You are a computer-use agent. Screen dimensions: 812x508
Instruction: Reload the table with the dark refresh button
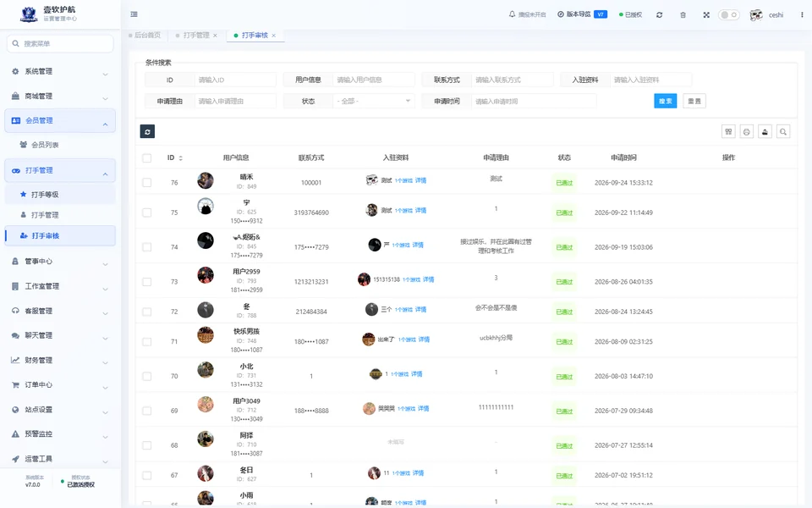[x=147, y=132]
